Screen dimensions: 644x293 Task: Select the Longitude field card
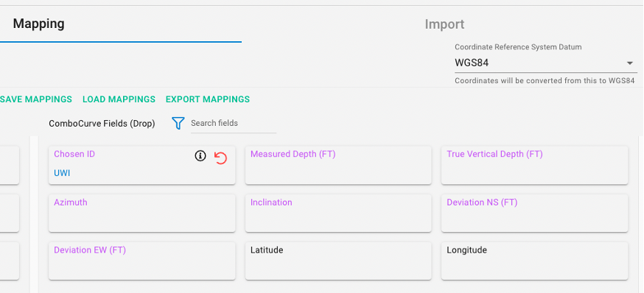535,261
